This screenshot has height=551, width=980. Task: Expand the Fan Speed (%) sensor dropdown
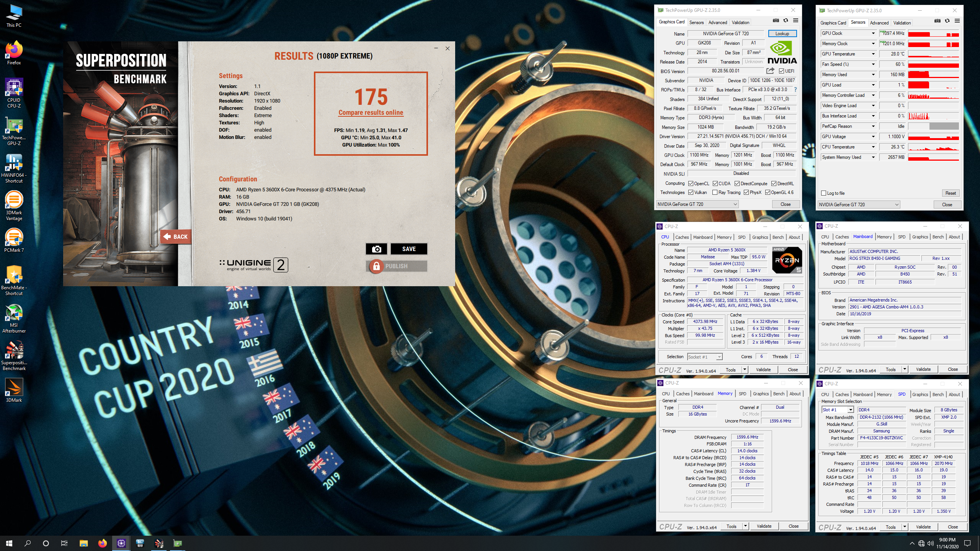(x=873, y=64)
